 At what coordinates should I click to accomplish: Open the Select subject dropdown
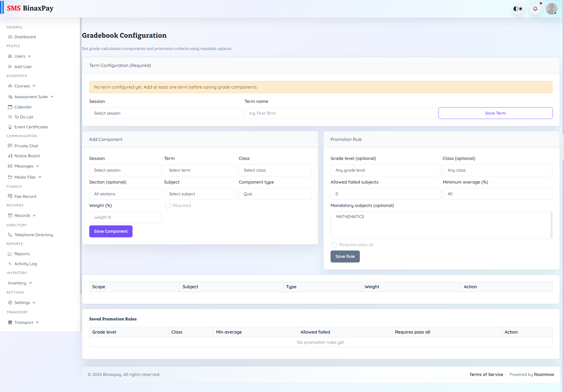[200, 194]
